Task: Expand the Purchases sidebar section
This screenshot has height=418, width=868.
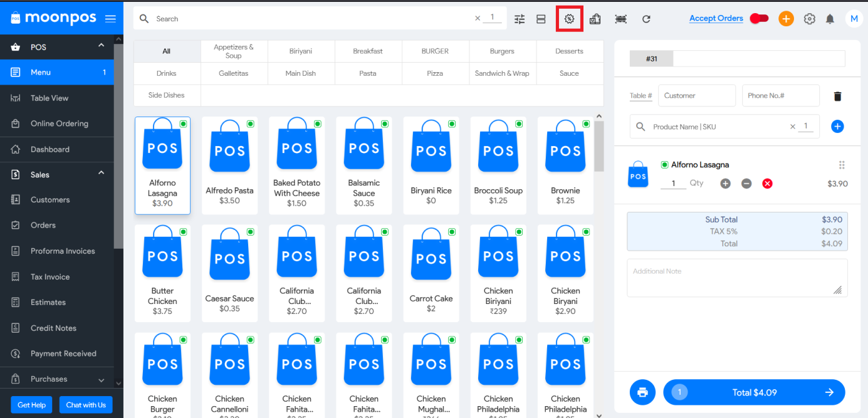Action: pos(101,379)
